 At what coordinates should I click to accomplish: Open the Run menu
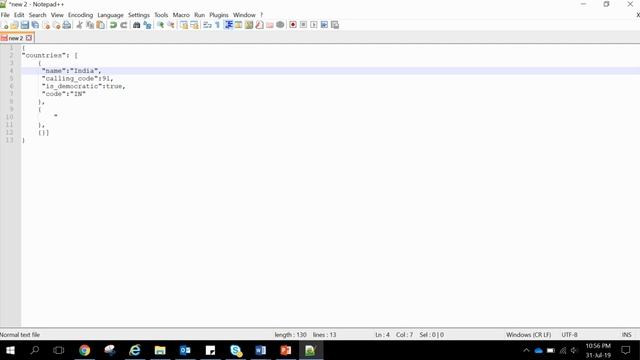200,15
